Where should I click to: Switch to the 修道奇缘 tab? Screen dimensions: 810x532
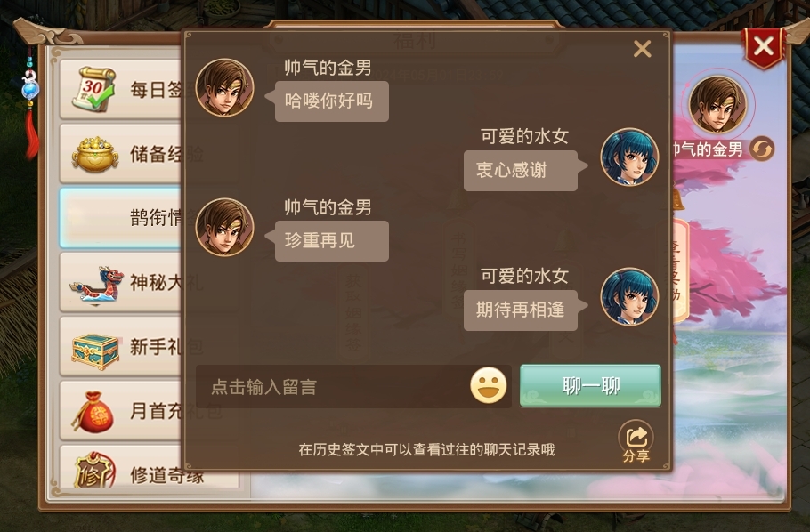150,468
